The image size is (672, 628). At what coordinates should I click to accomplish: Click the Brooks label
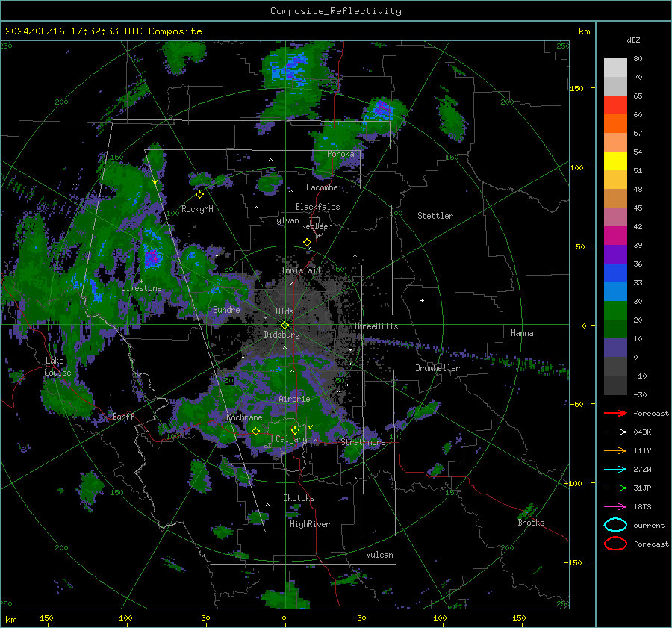pos(531,523)
